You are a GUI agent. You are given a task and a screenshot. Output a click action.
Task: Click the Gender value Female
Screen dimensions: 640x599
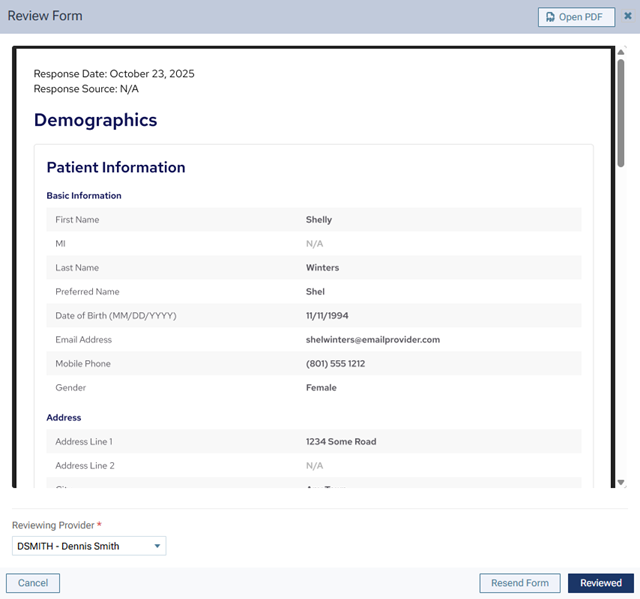coord(321,388)
